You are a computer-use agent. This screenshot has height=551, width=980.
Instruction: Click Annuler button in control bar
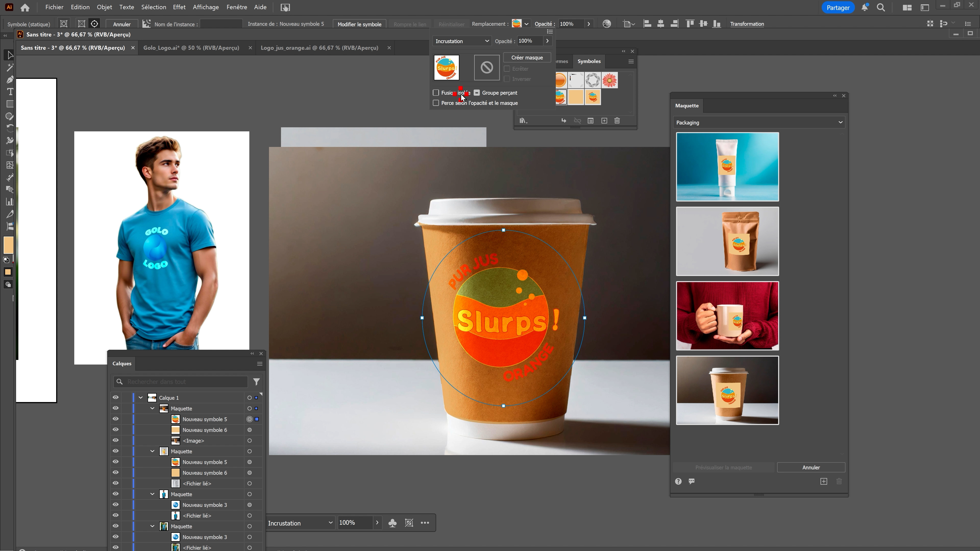point(122,24)
